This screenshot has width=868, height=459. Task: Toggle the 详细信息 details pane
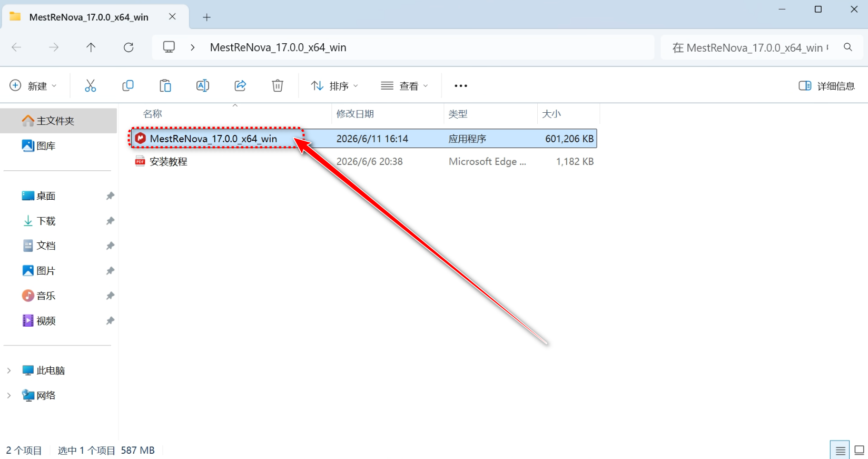tap(826, 86)
